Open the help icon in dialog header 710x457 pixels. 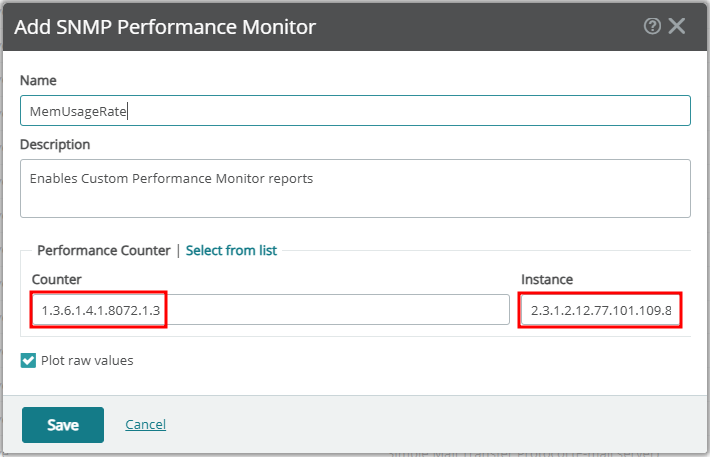pyautogui.click(x=652, y=26)
